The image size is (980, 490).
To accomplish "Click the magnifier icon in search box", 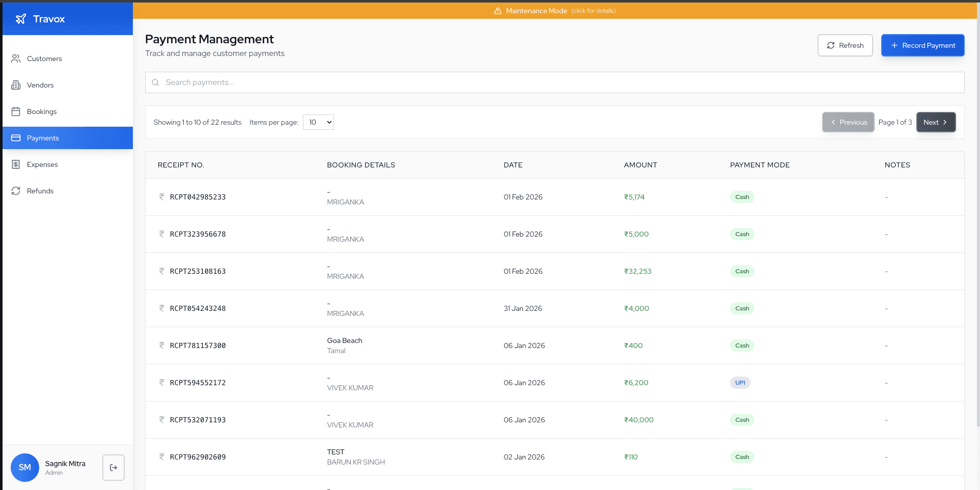I will [x=155, y=82].
